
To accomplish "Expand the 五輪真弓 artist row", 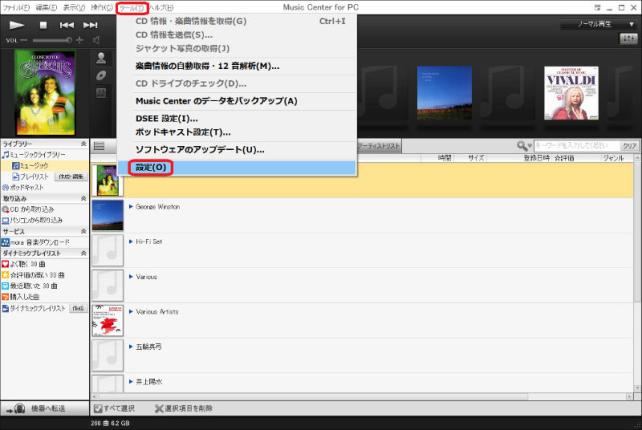I will pos(131,346).
